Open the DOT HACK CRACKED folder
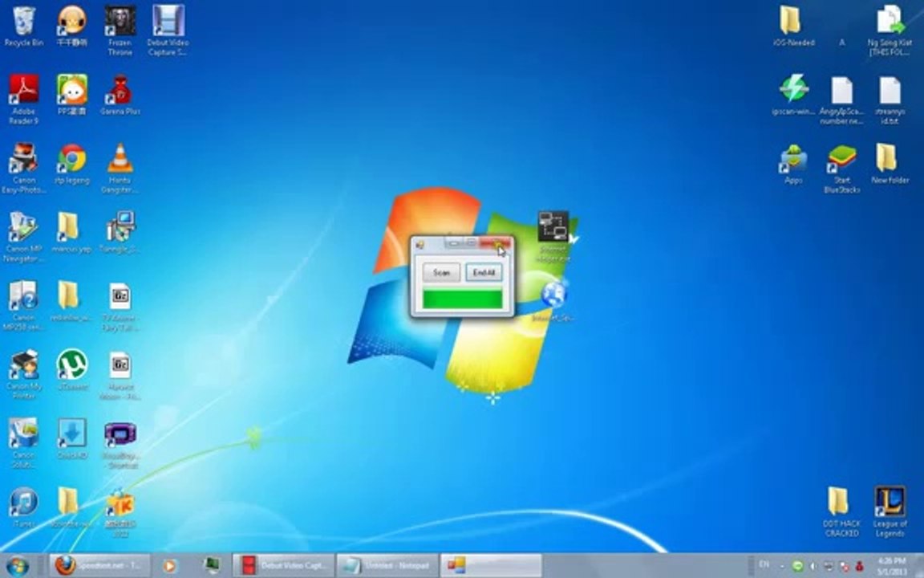 point(841,511)
